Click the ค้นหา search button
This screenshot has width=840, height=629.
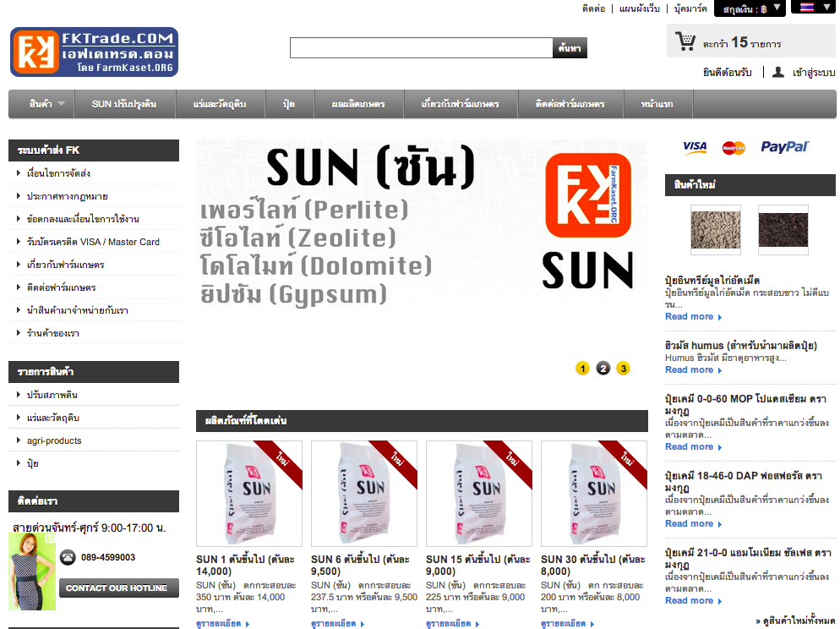570,47
